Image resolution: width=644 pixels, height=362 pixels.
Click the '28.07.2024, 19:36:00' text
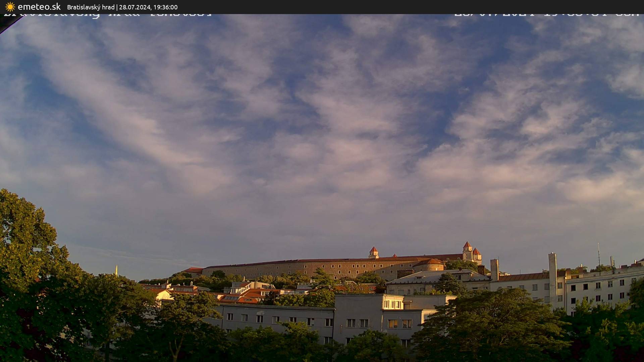click(x=151, y=7)
